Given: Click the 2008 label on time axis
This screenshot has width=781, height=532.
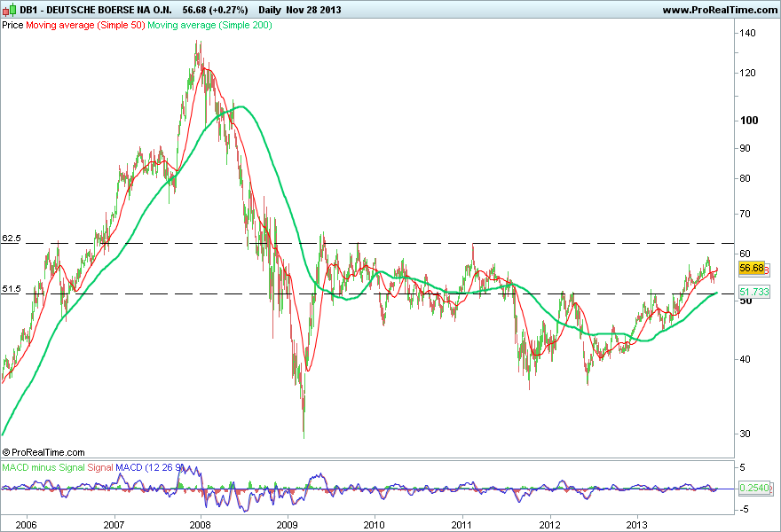Looking at the screenshot, I should pos(201,525).
